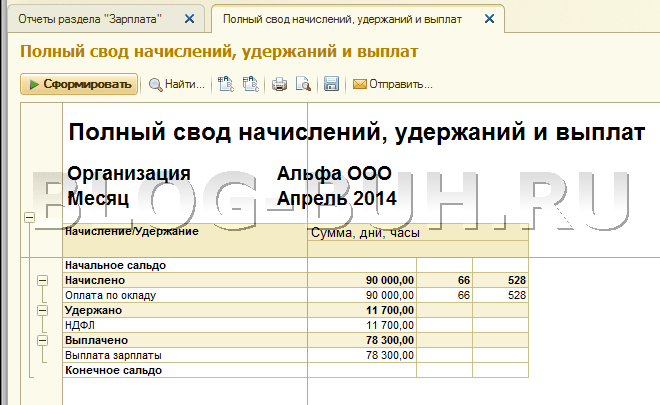The height and width of the screenshot is (405, 660).
Task: Click the collapse all groups icon
Action: [251, 84]
